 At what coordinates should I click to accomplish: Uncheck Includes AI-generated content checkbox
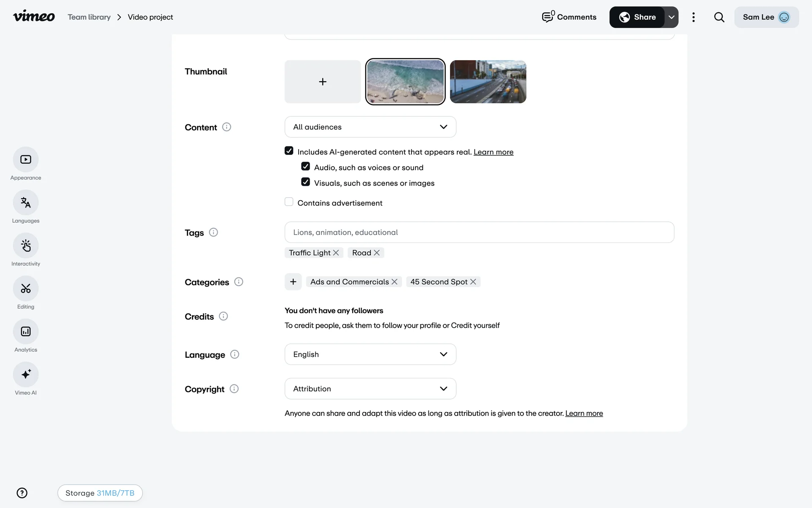pyautogui.click(x=289, y=151)
